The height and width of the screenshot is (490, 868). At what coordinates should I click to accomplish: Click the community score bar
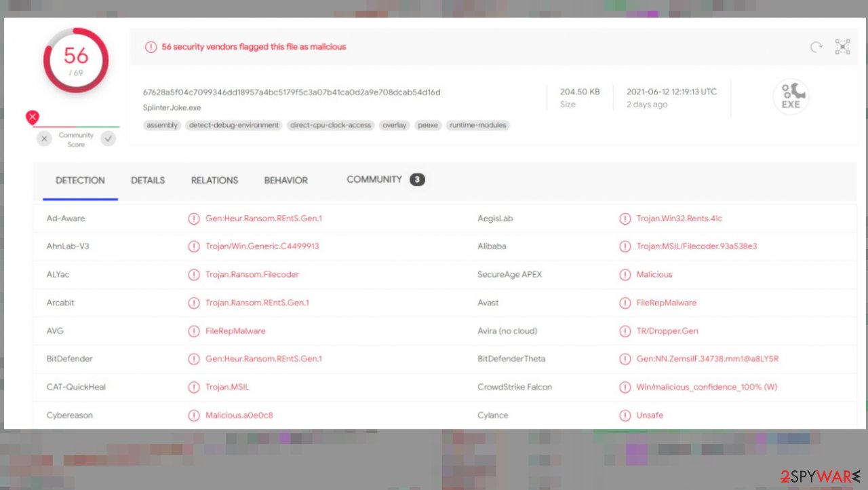click(76, 127)
